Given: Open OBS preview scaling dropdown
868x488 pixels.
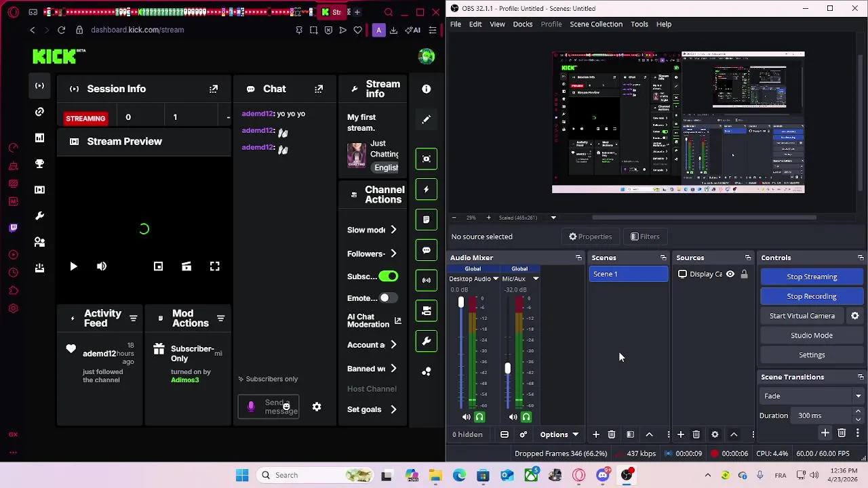Looking at the screenshot, I should (x=553, y=218).
